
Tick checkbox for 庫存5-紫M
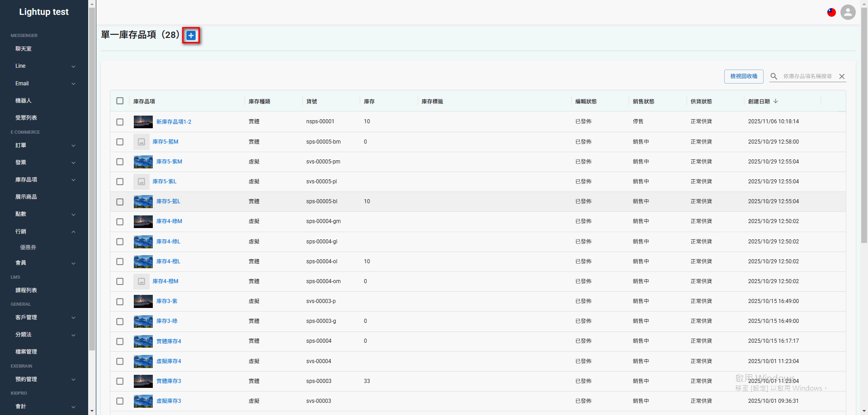point(120,162)
